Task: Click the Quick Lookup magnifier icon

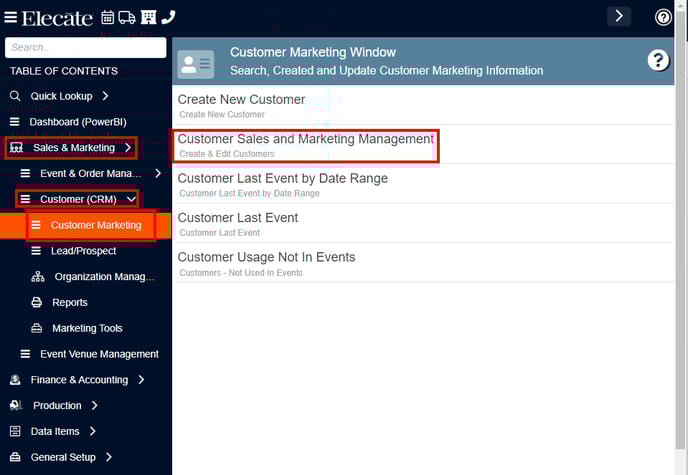Action: (15, 96)
